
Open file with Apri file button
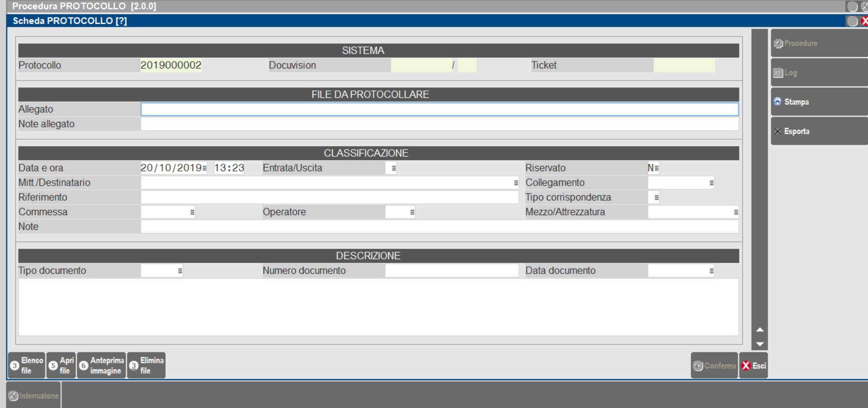click(61, 365)
